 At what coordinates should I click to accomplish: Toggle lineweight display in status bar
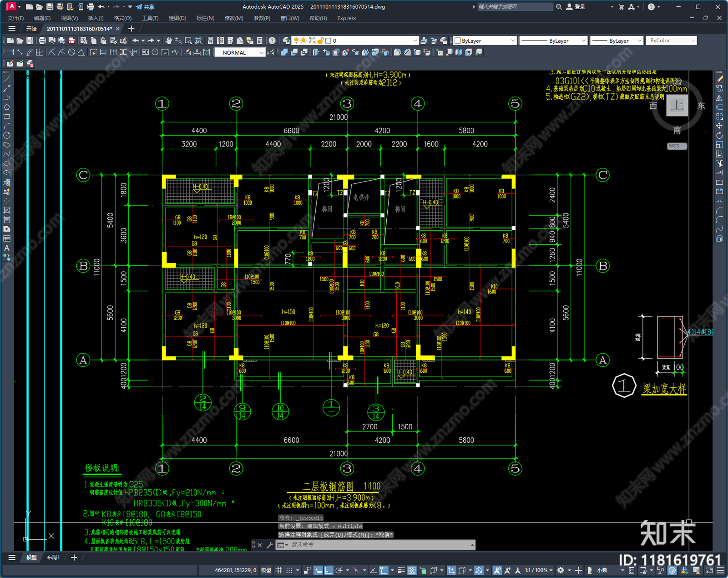click(401, 570)
